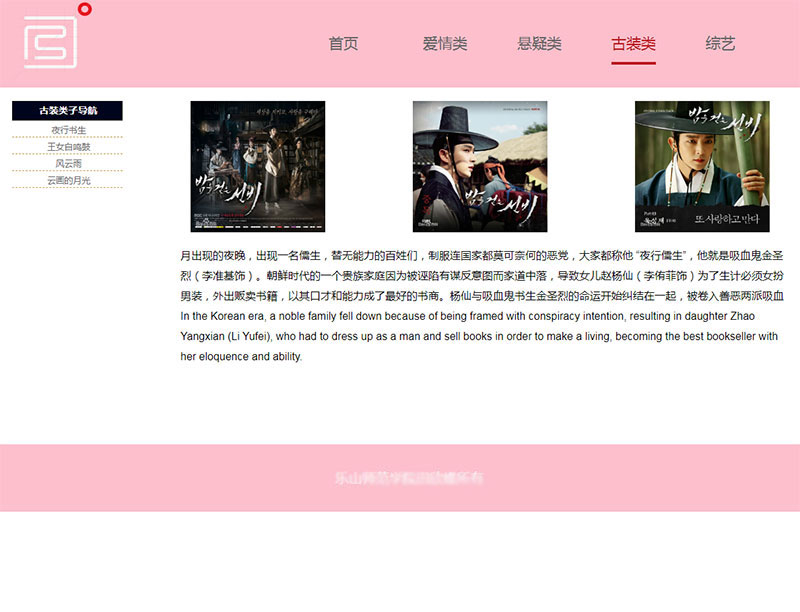Open the 悬疑类 category
The height and width of the screenshot is (612, 800).
pos(539,44)
